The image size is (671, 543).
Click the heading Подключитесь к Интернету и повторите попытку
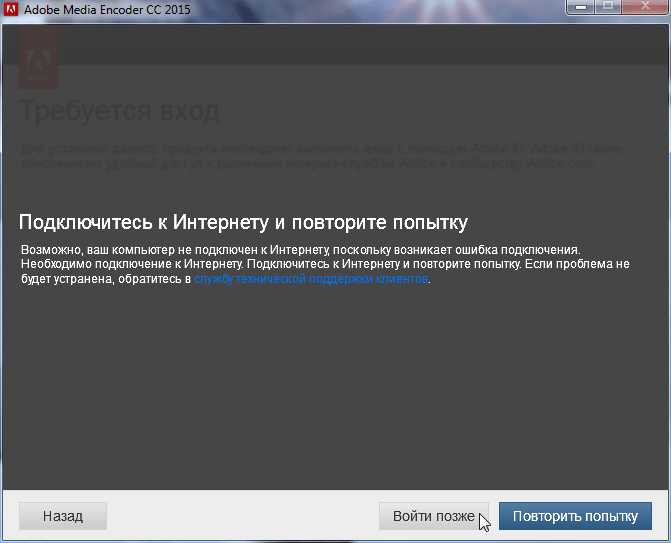click(x=243, y=223)
